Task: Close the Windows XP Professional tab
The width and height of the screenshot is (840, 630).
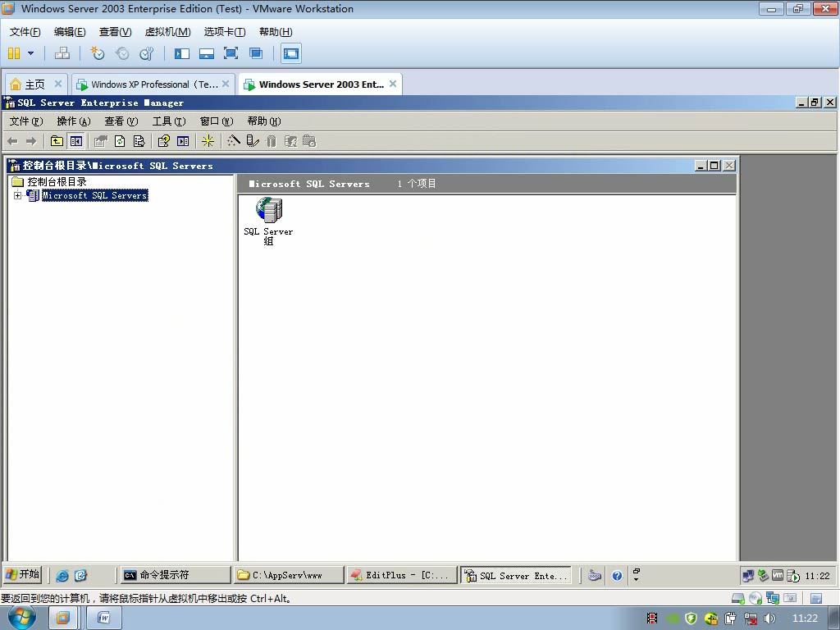Action: click(x=226, y=84)
